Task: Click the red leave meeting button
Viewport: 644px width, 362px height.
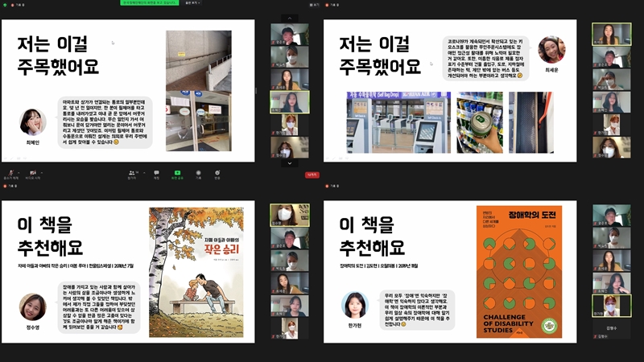Action: [312, 175]
